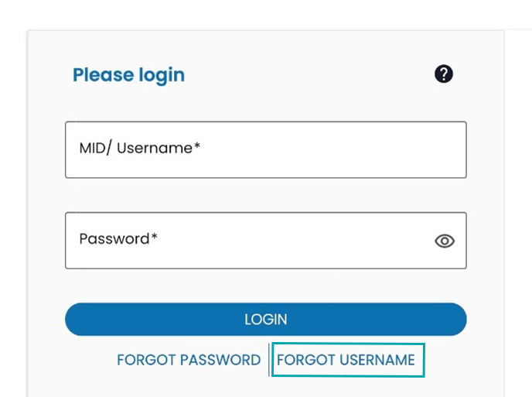Click the 'Please login' heading
Image resolution: width=532 pixels, height=397 pixels.
128,75
